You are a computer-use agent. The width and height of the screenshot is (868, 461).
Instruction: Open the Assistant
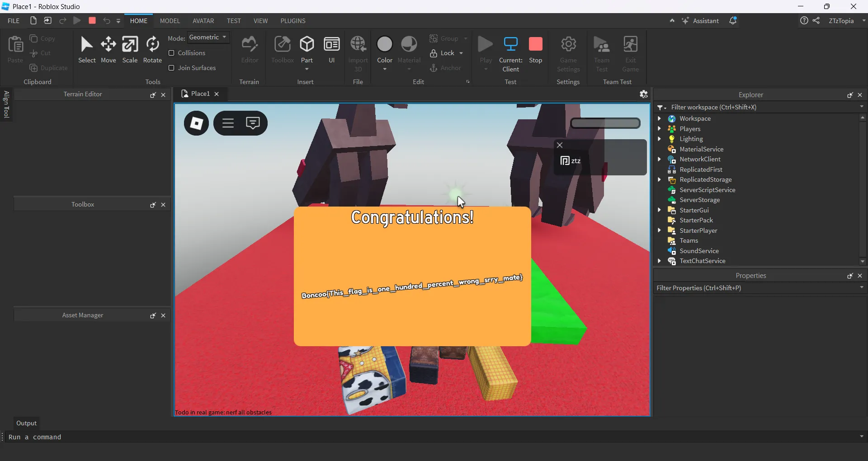pos(700,21)
